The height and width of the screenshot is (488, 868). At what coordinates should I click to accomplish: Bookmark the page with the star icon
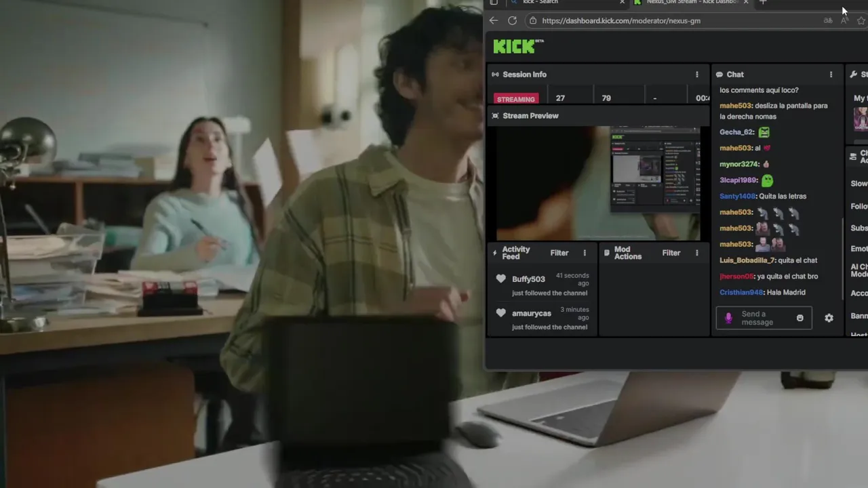pyautogui.click(x=861, y=20)
